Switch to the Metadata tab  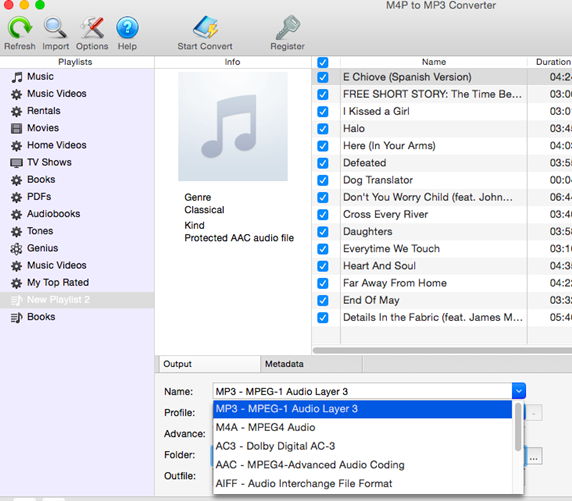click(x=312, y=364)
